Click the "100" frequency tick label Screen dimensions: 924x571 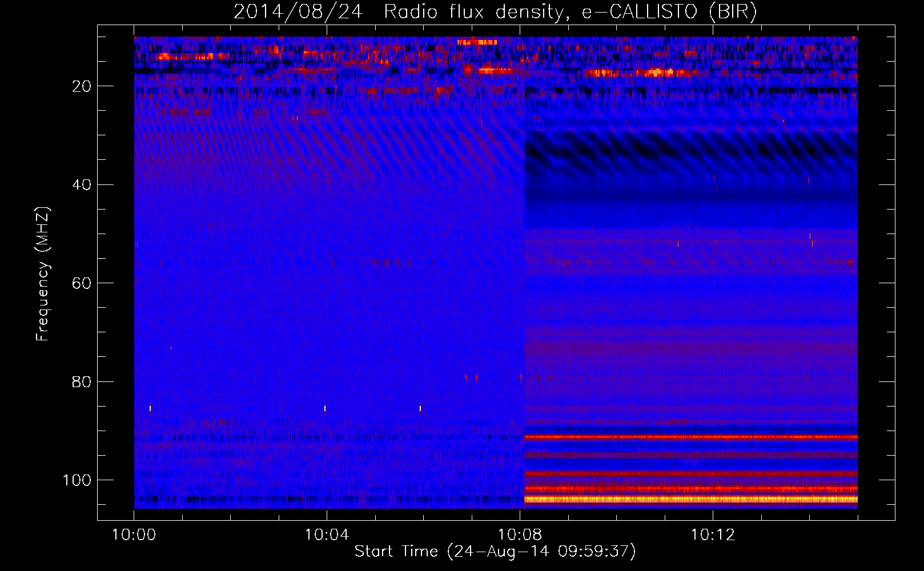point(77,480)
